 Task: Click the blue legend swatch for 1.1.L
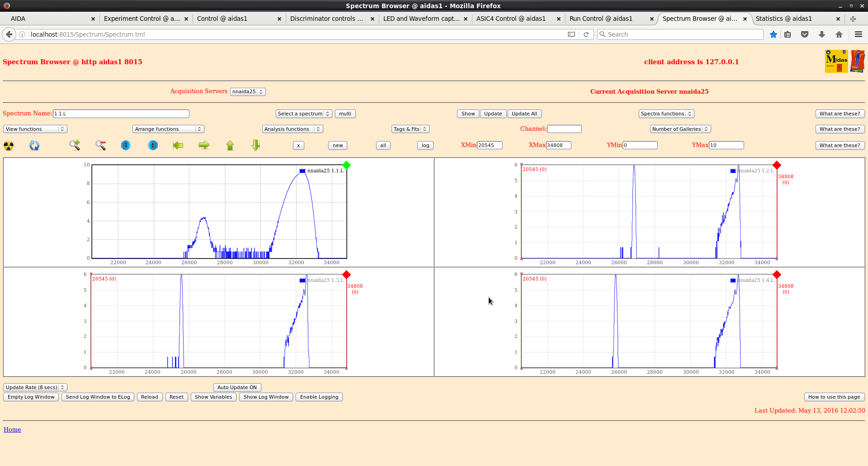[x=302, y=171]
